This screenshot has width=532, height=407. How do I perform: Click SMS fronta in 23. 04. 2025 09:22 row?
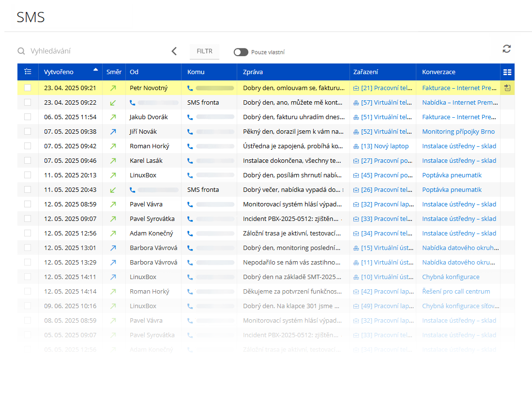[x=203, y=102]
